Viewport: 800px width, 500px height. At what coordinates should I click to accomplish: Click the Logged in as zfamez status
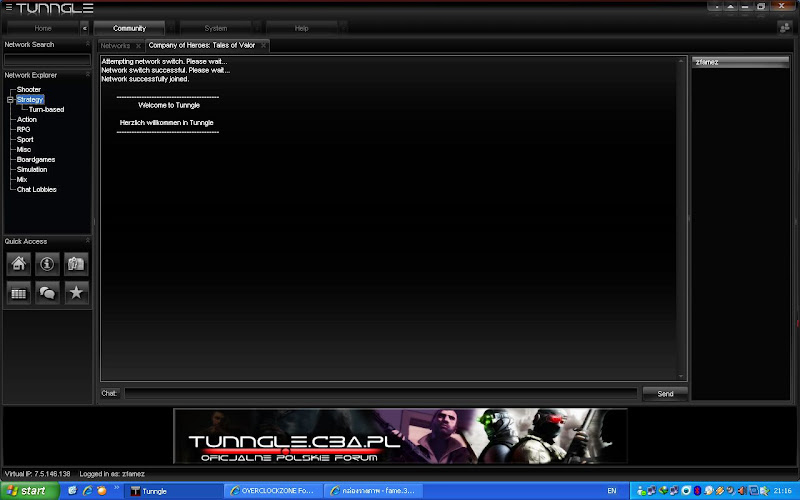[x=112, y=474]
